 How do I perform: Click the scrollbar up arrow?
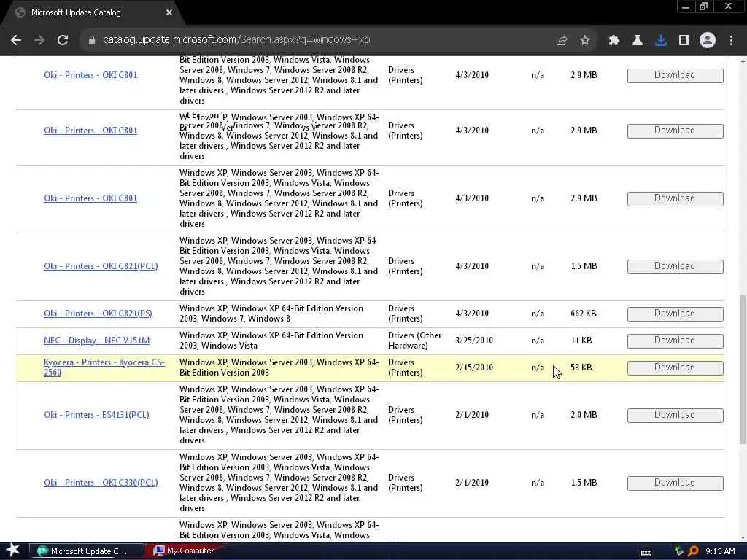click(743, 61)
